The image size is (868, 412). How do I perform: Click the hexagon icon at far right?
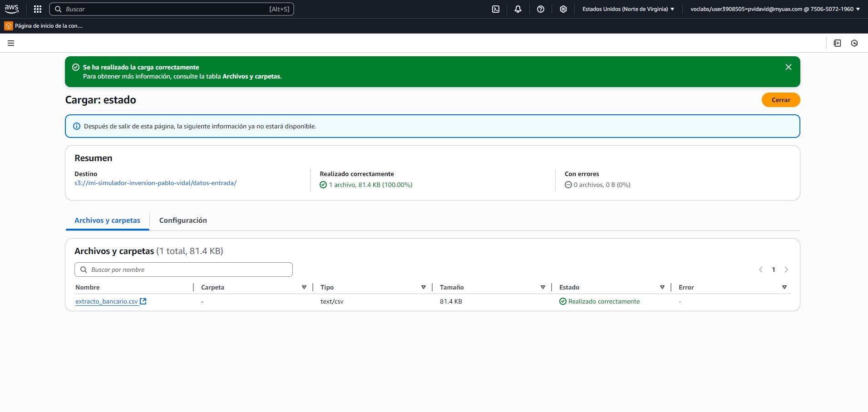point(854,43)
